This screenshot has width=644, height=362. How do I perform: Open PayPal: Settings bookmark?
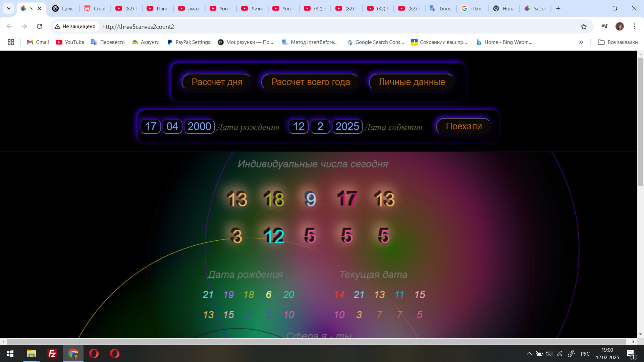point(189,42)
